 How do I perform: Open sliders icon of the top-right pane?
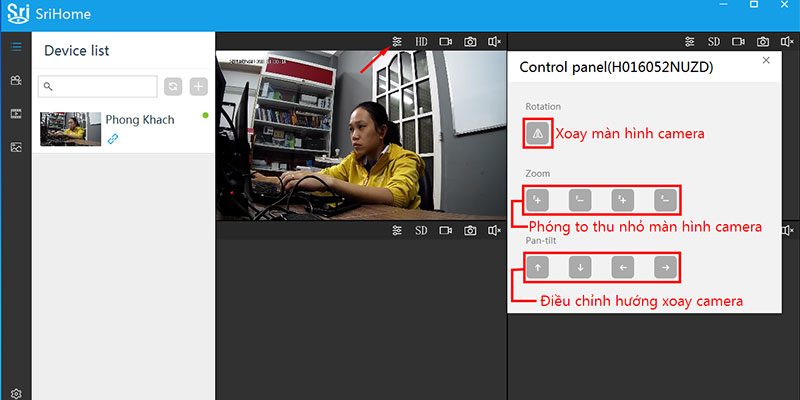pyautogui.click(x=690, y=42)
